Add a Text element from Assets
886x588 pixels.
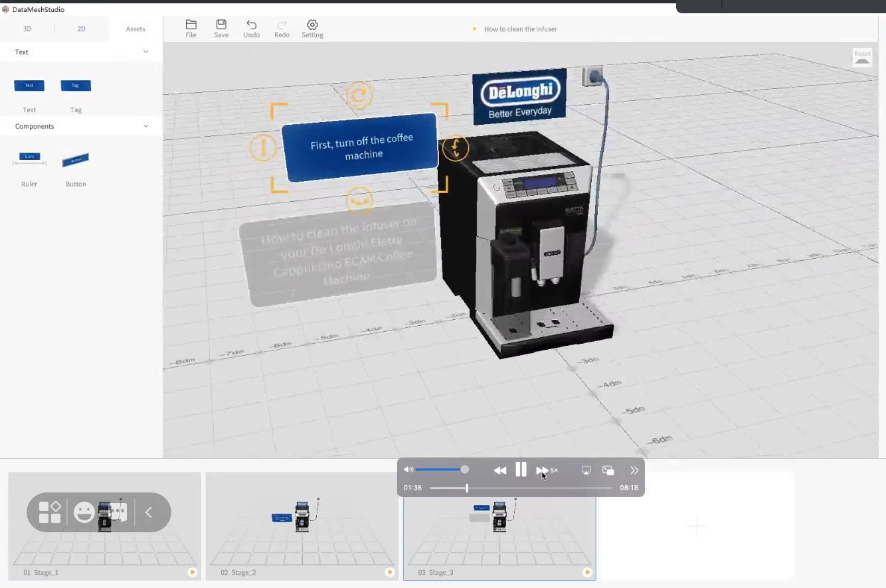point(29,86)
